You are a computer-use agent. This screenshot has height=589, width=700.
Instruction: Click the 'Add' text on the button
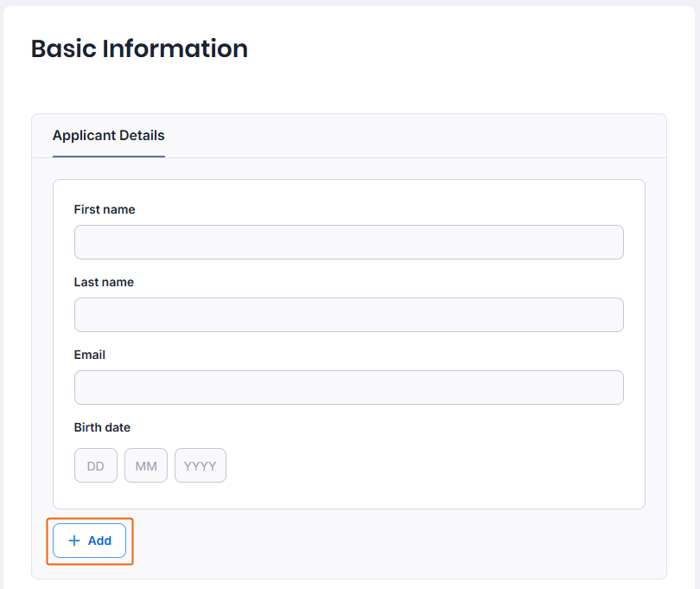(x=99, y=541)
